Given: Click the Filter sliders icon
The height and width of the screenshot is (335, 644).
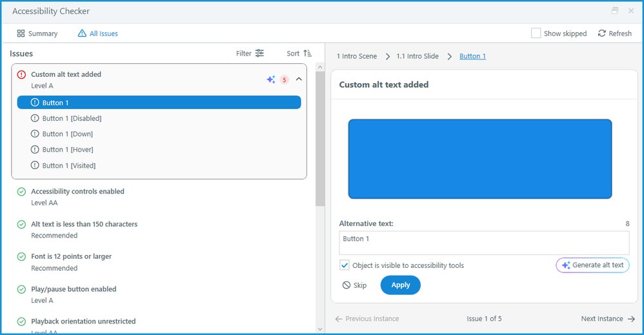Looking at the screenshot, I should tap(259, 54).
